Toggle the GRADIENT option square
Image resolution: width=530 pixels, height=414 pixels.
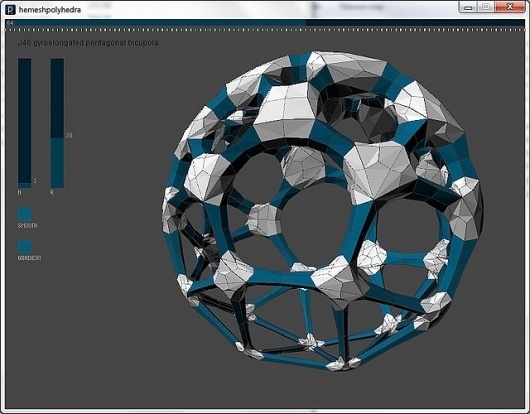[x=25, y=246]
